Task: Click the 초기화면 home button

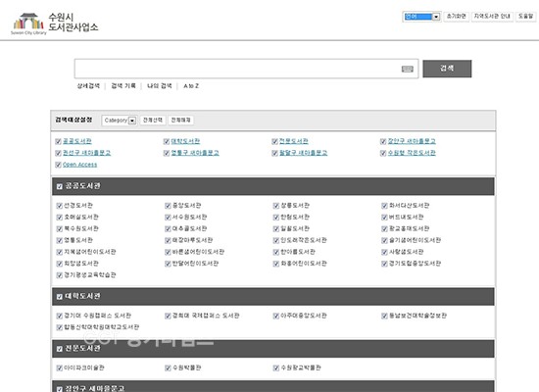Action: [x=456, y=16]
